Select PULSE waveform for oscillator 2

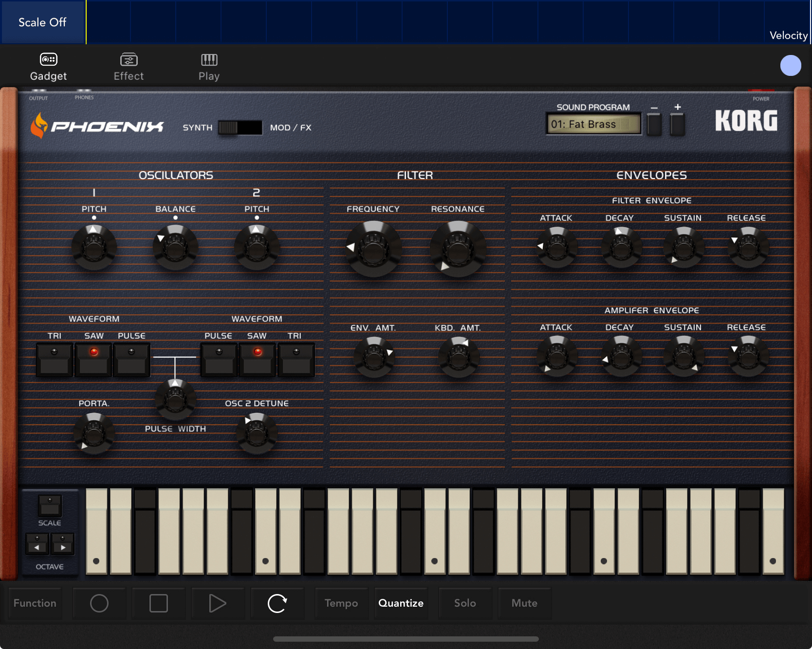pos(219,360)
